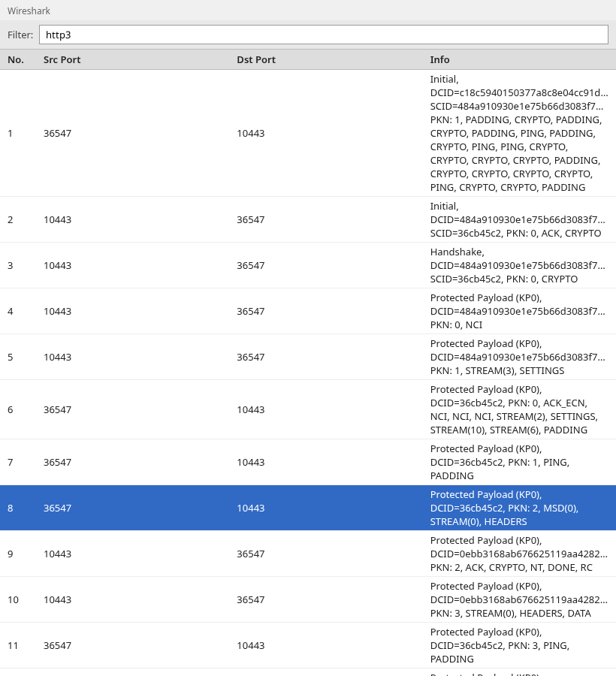The width and height of the screenshot is (616, 676).
Task: Click destination port 36547 in packet 4
Action: 250,311
